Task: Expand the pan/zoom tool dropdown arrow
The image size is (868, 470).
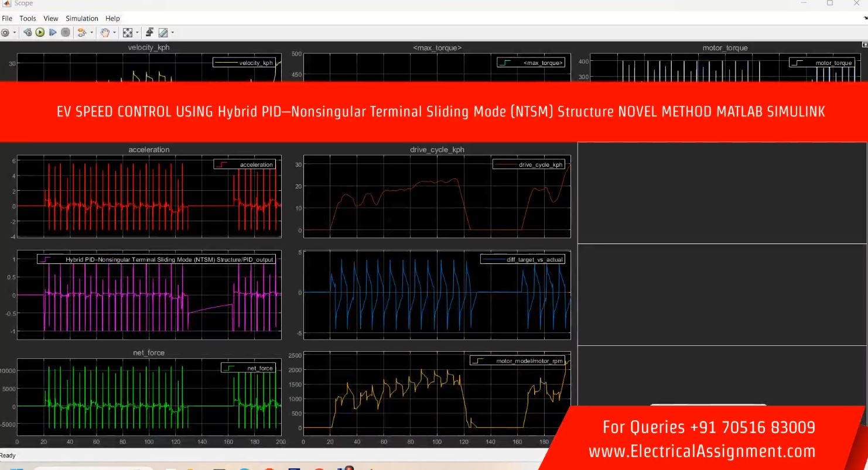Action: click(x=114, y=33)
